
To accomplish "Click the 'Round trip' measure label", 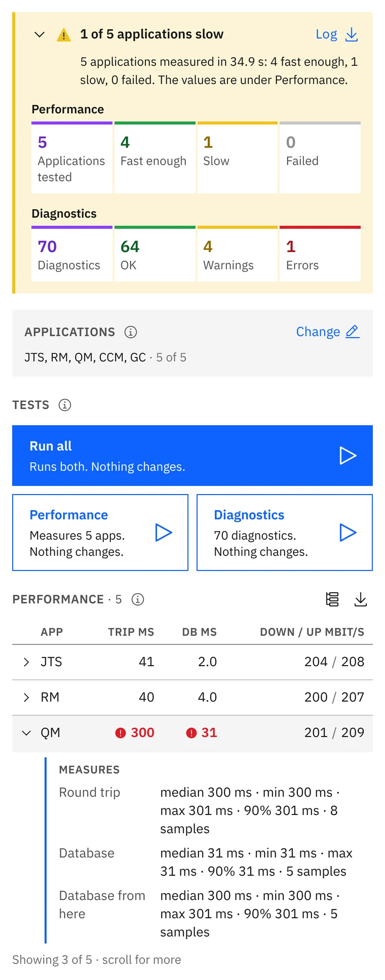I will point(90,792).
